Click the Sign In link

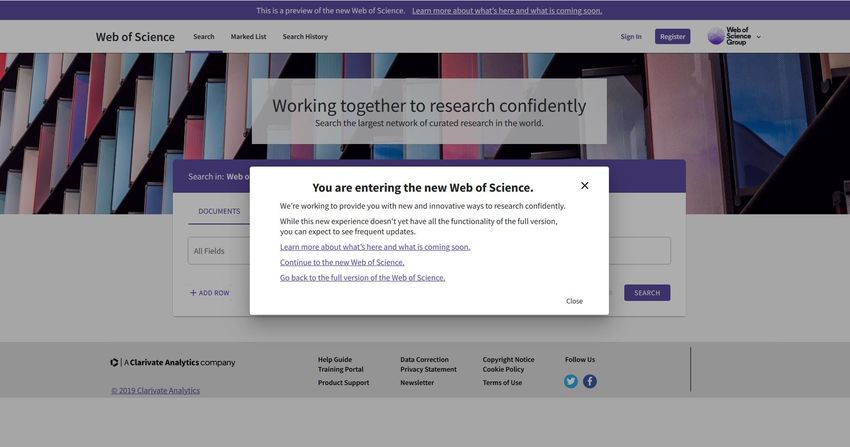pyautogui.click(x=631, y=36)
